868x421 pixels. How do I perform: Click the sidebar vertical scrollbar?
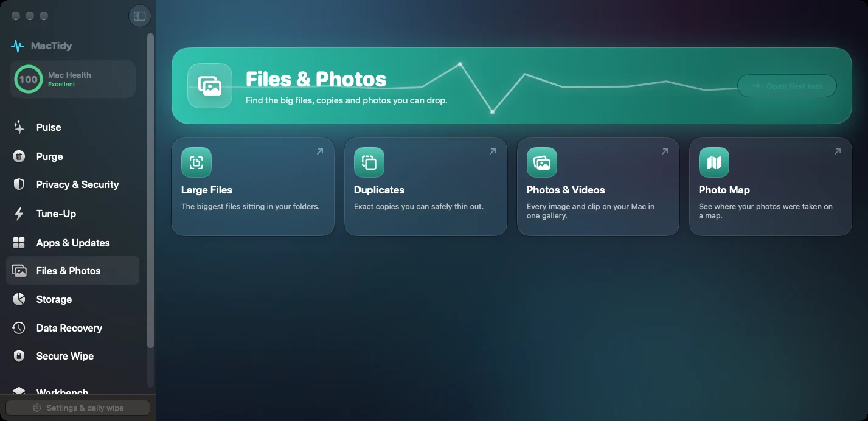click(150, 190)
